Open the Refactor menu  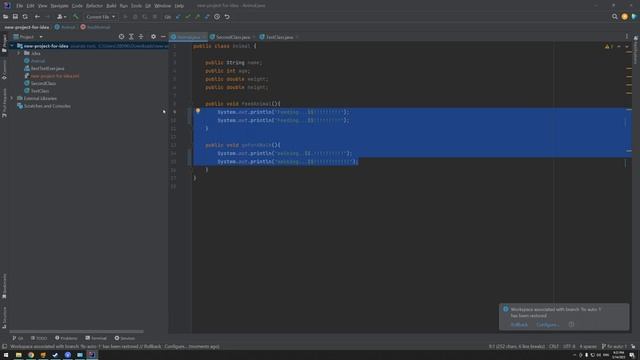(x=94, y=6)
